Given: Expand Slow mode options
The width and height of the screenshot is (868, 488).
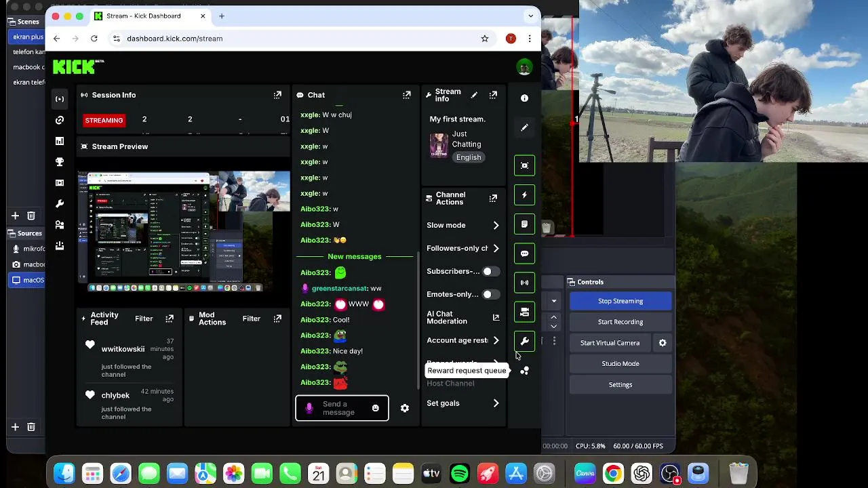Looking at the screenshot, I should (x=496, y=225).
